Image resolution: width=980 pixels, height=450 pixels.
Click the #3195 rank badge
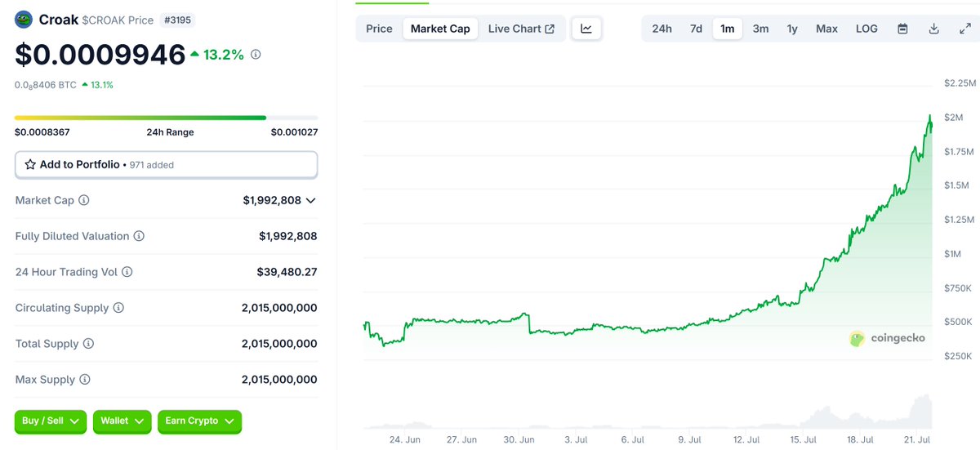176,20
